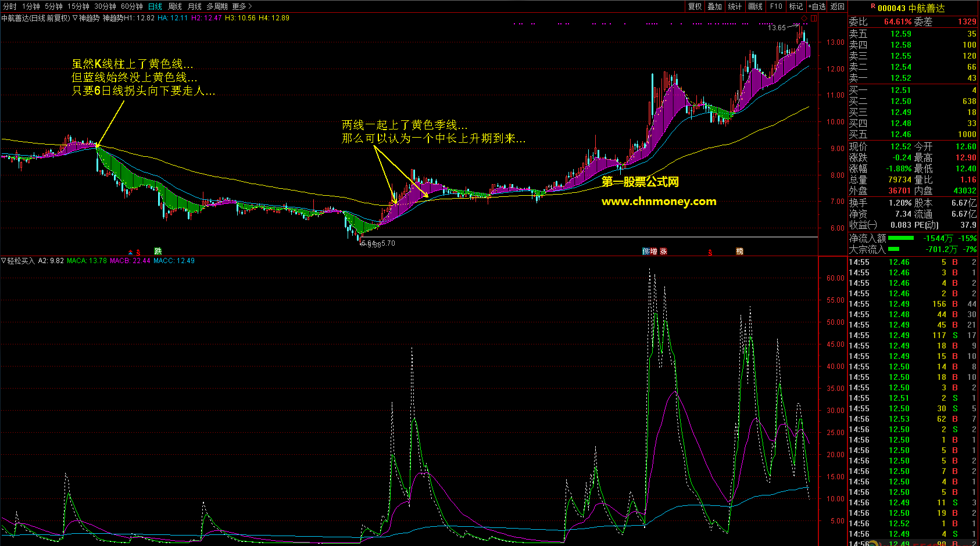The height and width of the screenshot is (546, 980).
Task: Switch to the 15分钟 period tab
Action: [78, 6]
